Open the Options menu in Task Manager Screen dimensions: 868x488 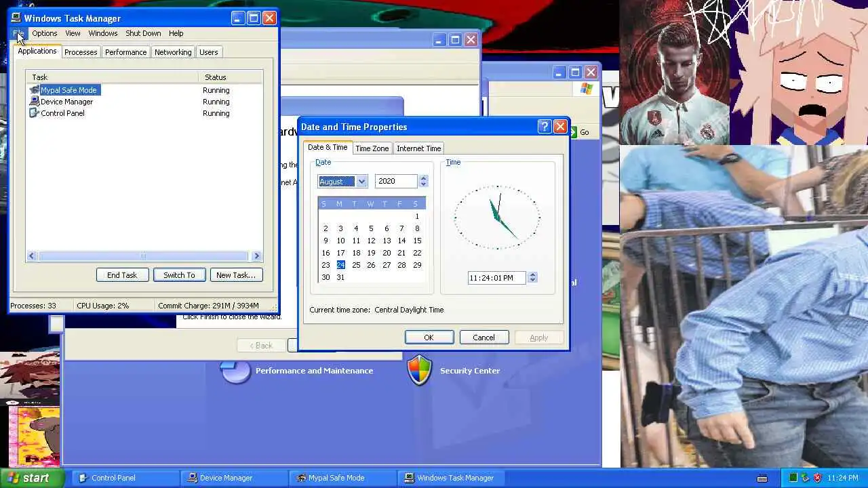(44, 33)
